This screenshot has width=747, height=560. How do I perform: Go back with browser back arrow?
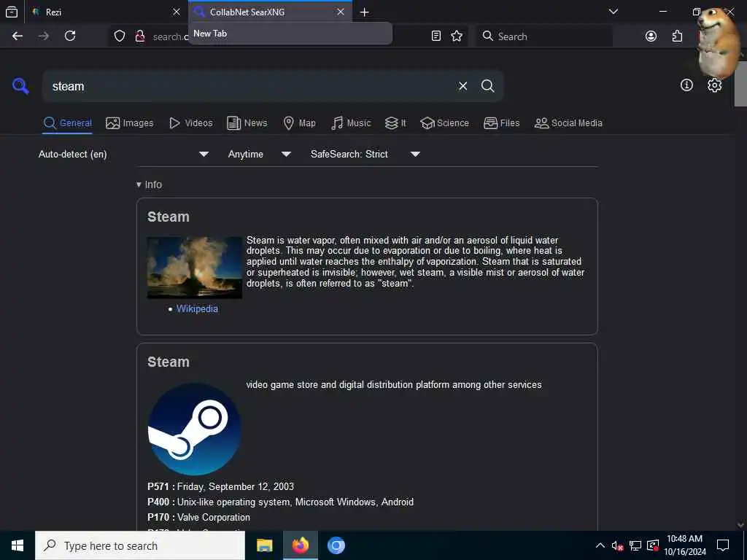pos(18,36)
